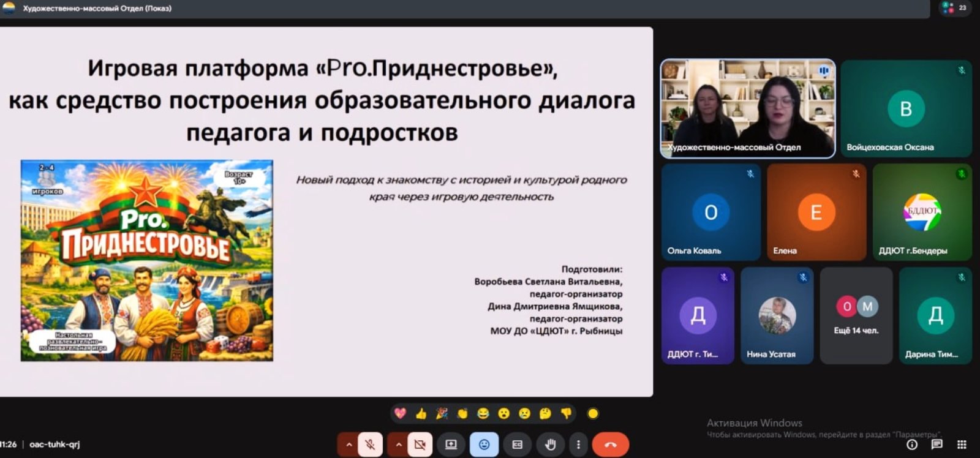Open the 'Ещё 14 чел.' participants tile
This screenshot has height=458, width=980.
click(856, 316)
